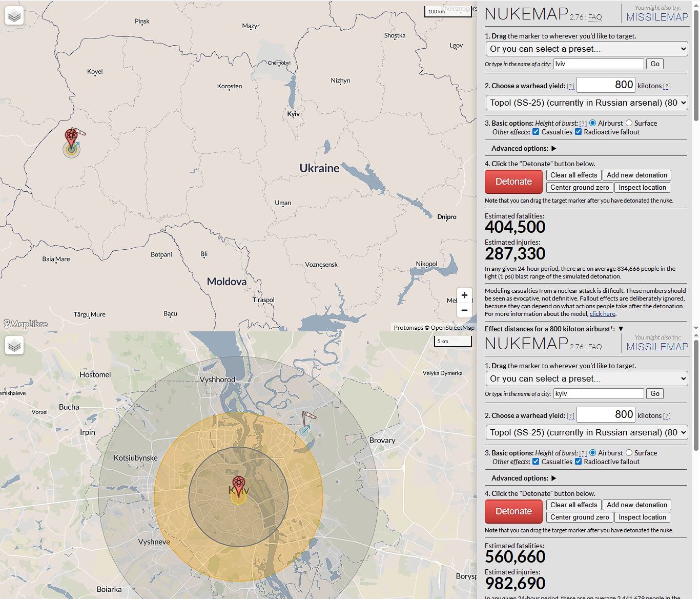Viewport: 700px width, 599px height.
Task: Open map layers menu on the Kyiv map
Action: [x=14, y=346]
